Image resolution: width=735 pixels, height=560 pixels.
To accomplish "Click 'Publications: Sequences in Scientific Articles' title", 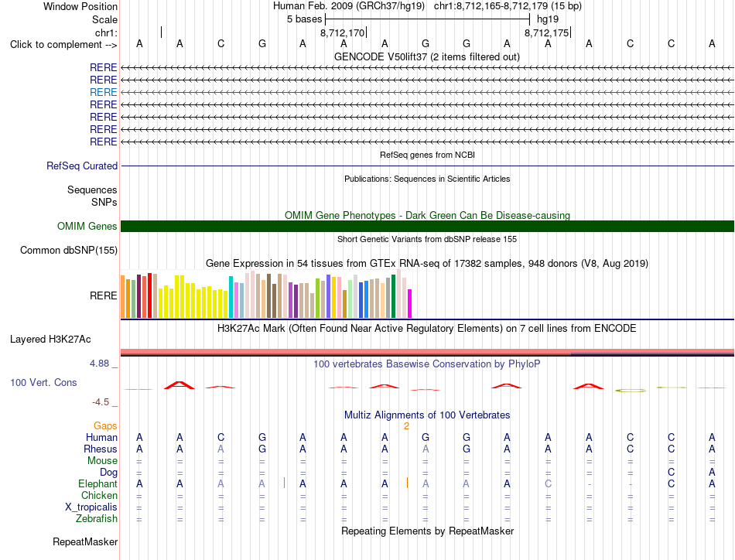I will [427, 179].
